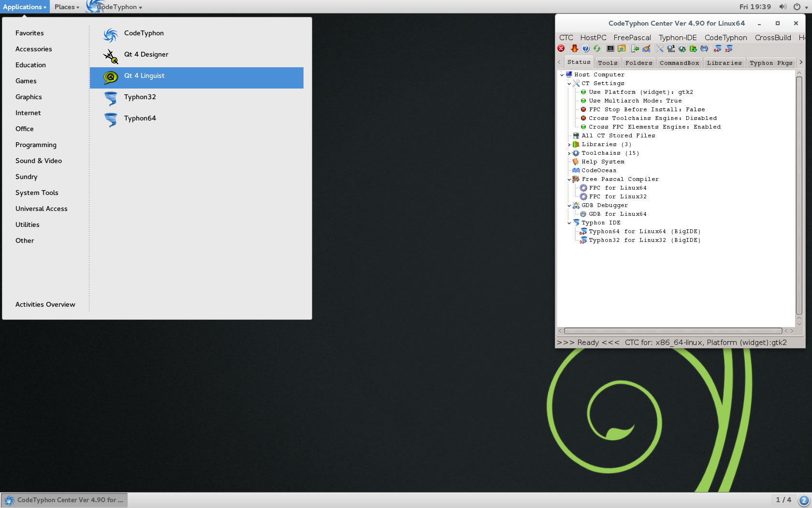This screenshot has width=812, height=508.
Task: Expand the Libraries (3) tree node
Action: (x=569, y=145)
